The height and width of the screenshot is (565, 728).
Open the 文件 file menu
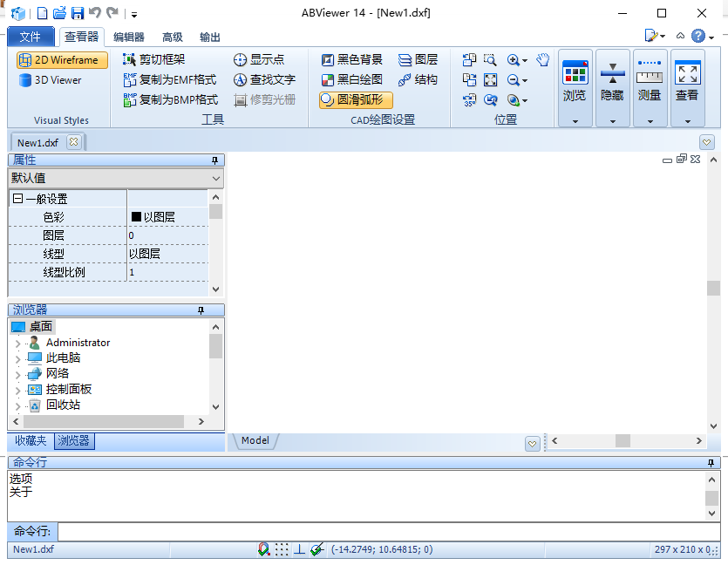[31, 37]
